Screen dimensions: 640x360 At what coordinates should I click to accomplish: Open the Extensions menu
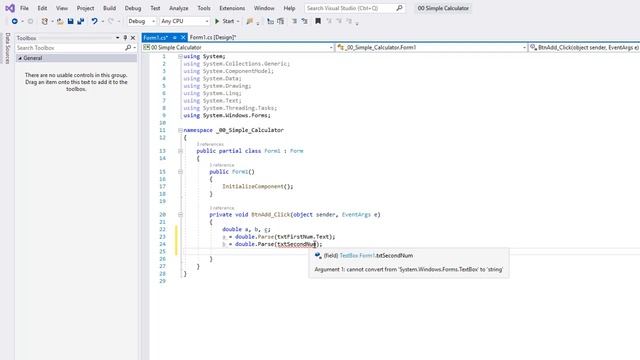click(x=232, y=8)
